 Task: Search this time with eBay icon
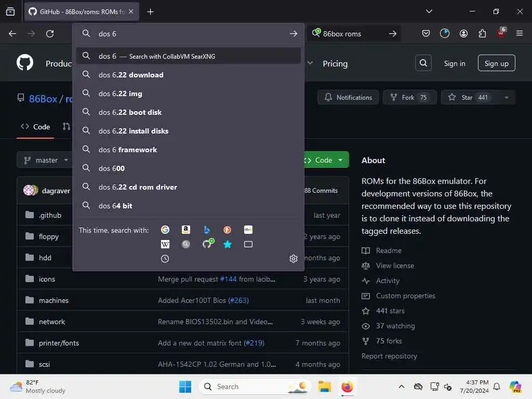248,230
